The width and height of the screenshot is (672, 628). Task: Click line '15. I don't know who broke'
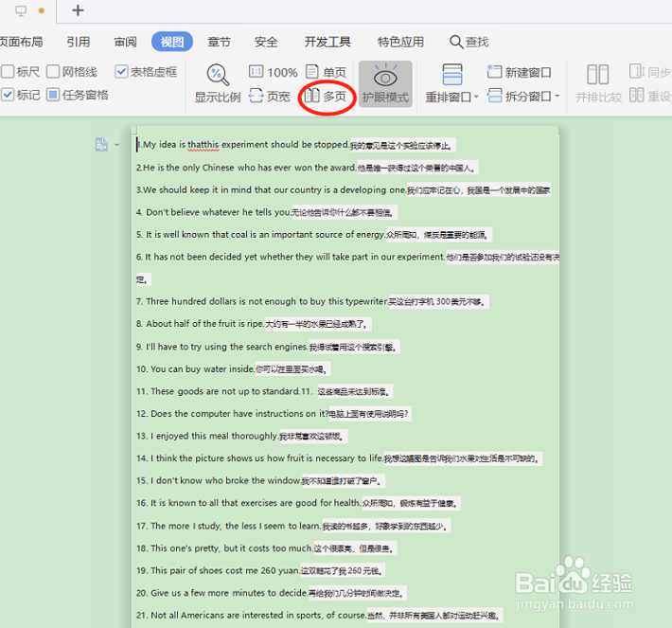[258, 481]
